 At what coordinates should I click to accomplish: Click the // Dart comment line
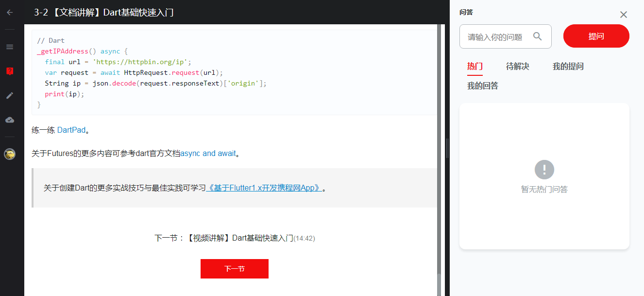tap(51, 40)
